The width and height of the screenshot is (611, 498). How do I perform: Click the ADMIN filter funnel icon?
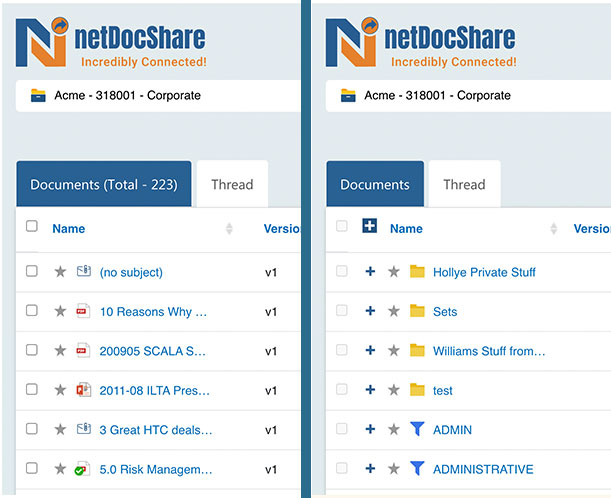point(417,429)
